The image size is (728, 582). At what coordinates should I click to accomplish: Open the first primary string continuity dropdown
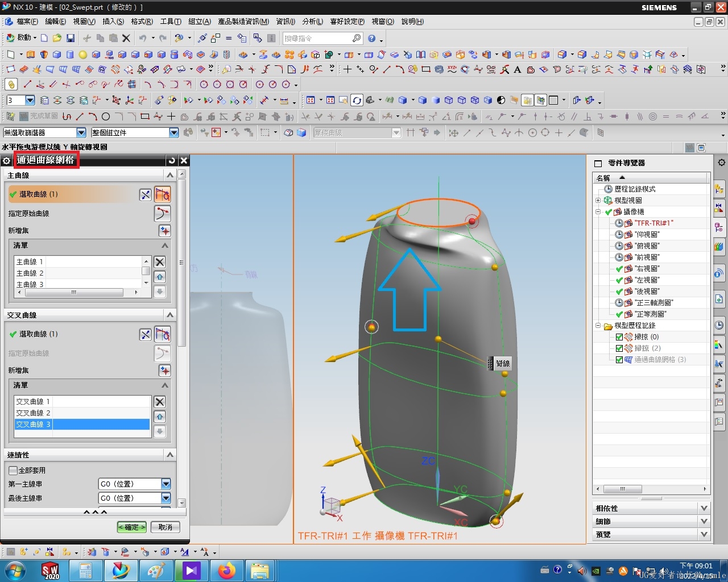coord(166,484)
